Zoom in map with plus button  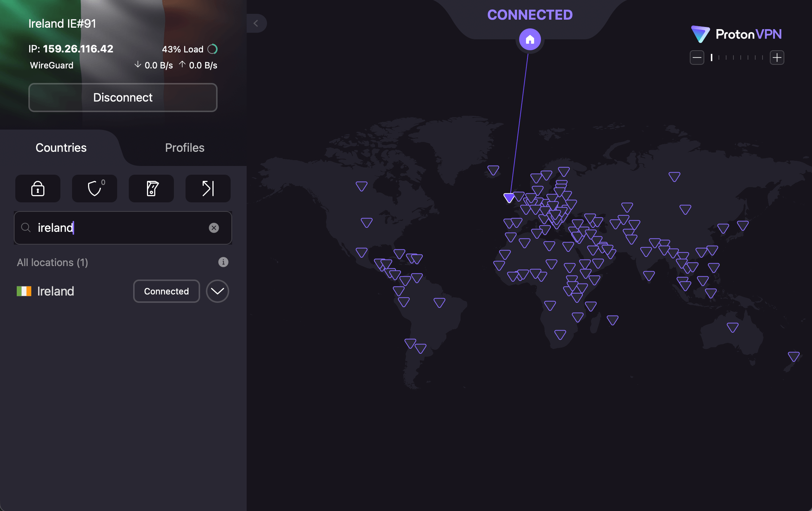777,58
